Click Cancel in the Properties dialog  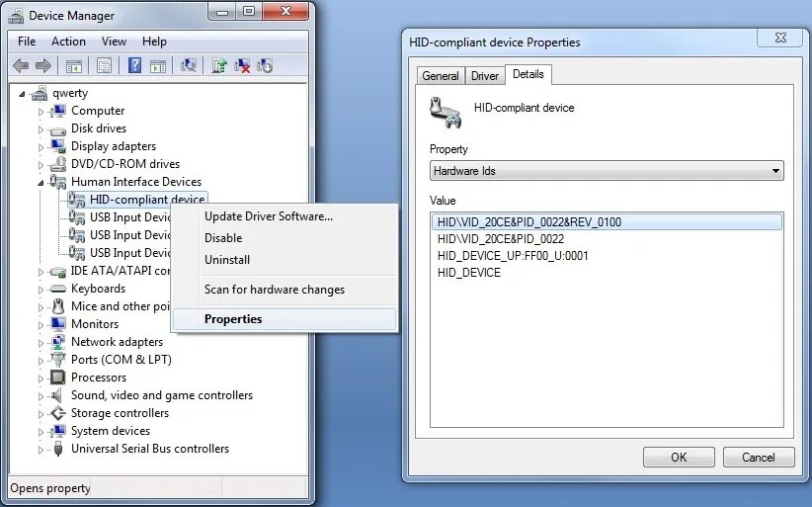point(758,458)
